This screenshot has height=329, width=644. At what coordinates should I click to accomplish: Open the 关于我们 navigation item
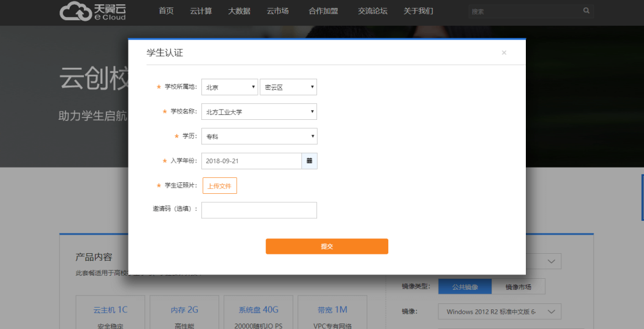(x=418, y=11)
